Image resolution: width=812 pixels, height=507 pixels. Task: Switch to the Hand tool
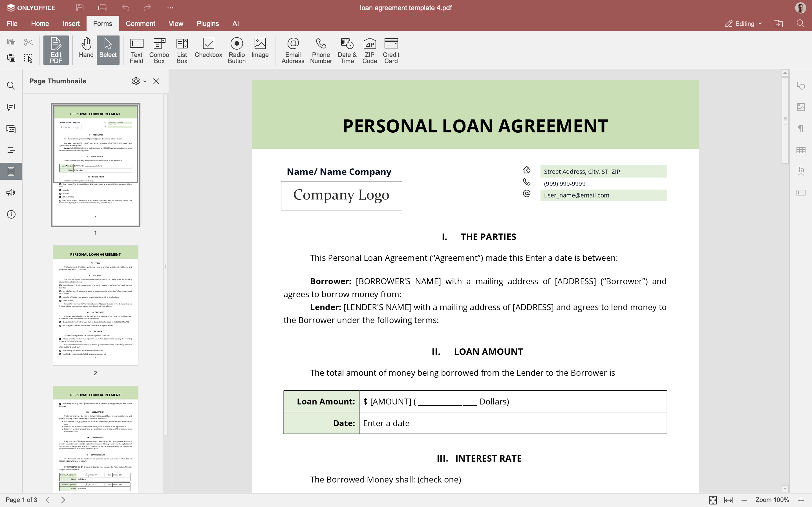click(86, 48)
